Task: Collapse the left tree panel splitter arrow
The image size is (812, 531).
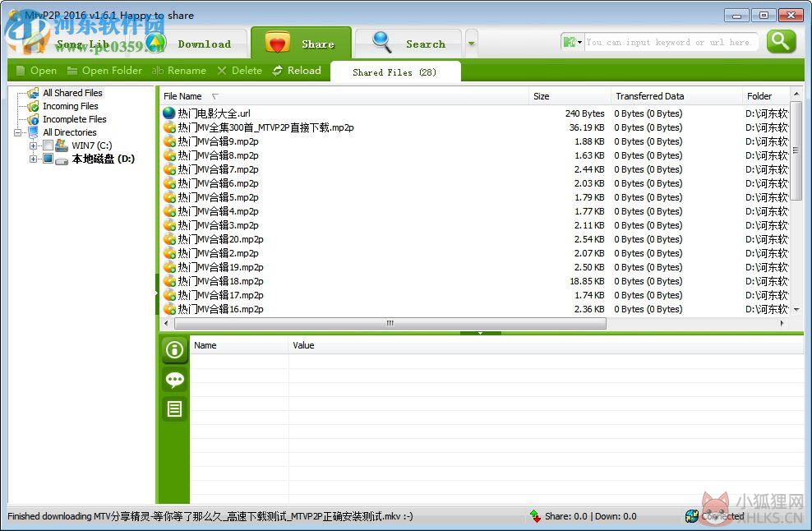Action: click(156, 293)
